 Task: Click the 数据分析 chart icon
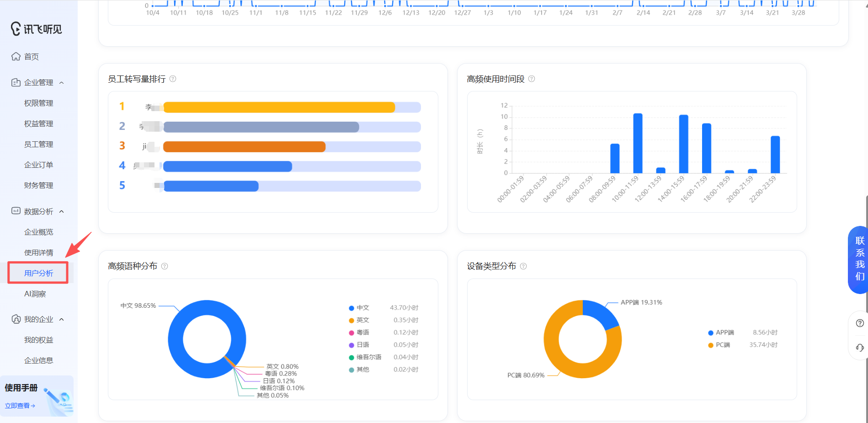(15, 211)
